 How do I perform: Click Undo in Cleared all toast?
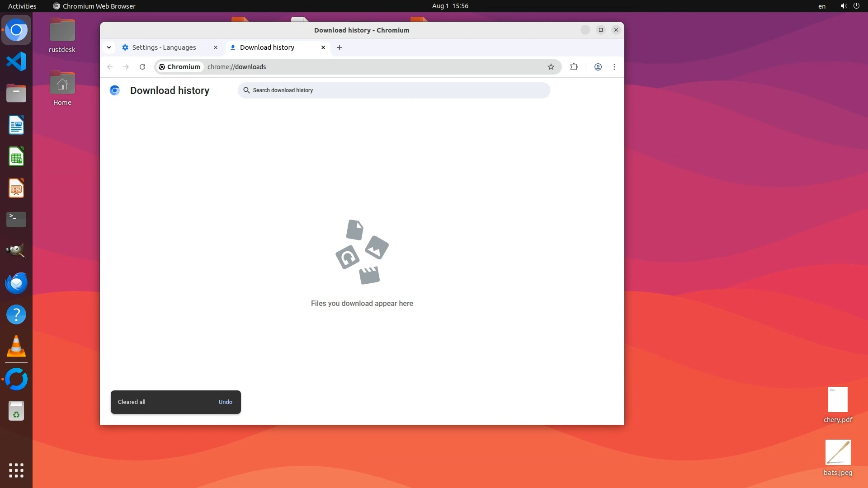[225, 402]
